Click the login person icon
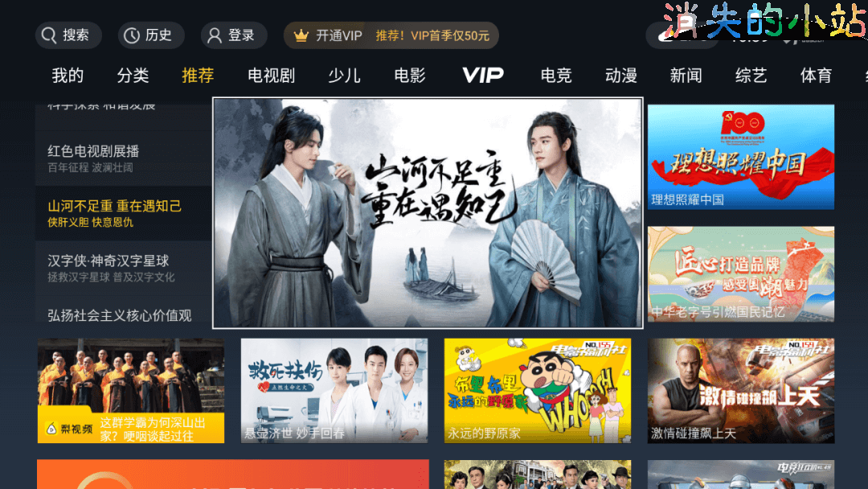This screenshot has height=489, width=868. (215, 35)
